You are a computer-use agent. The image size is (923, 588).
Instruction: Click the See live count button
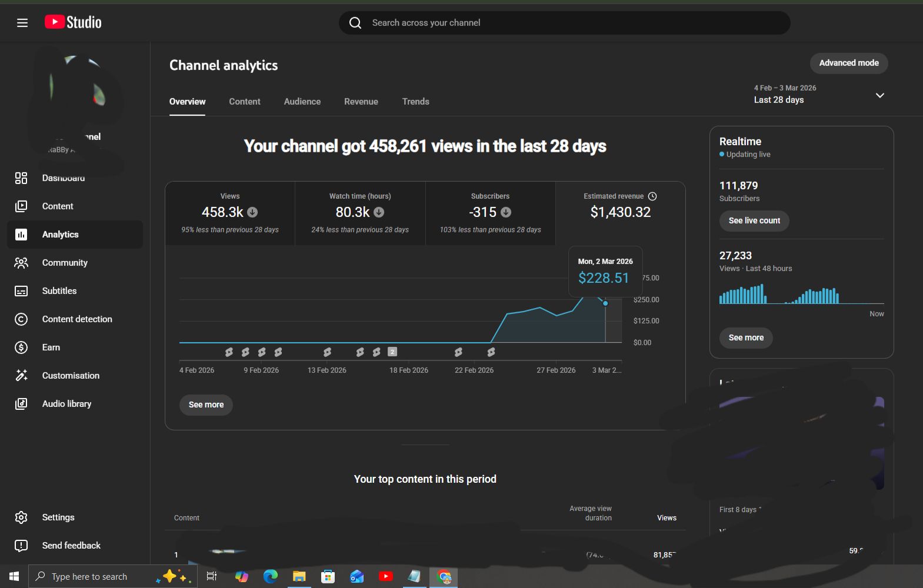click(x=754, y=220)
